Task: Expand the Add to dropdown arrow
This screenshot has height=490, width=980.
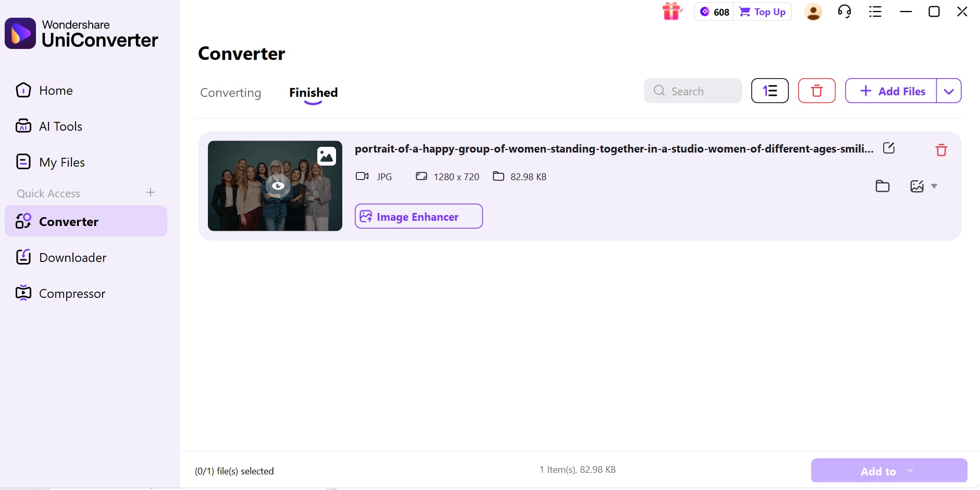Action: click(910, 471)
